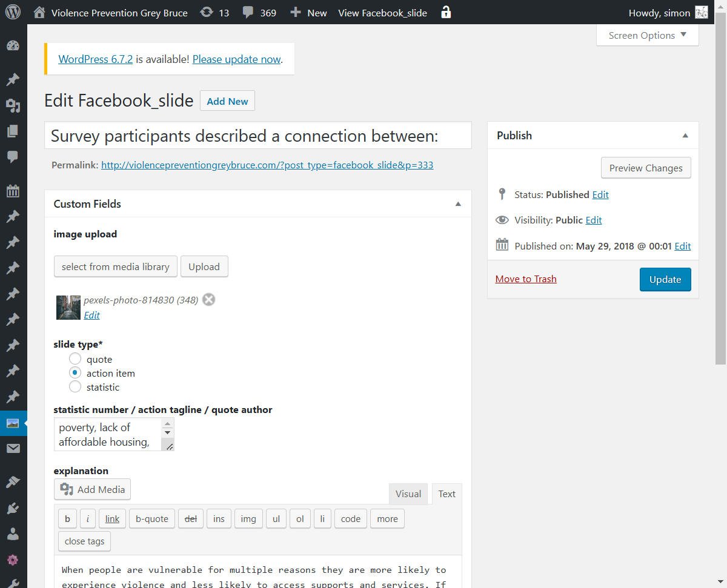The width and height of the screenshot is (727, 588).
Task: Insert italic tag with the i button
Action: tap(87, 518)
